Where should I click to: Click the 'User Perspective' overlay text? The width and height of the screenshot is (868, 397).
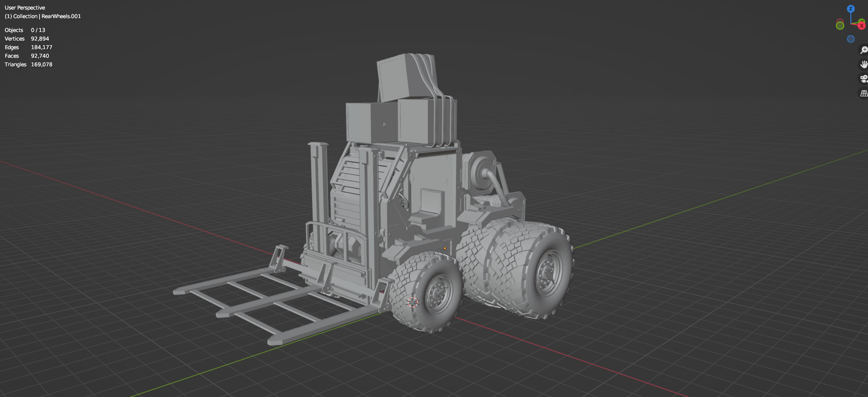25,8
